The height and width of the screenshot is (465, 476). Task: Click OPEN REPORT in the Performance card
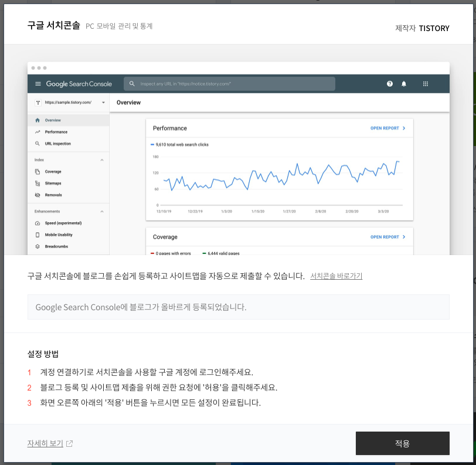point(387,128)
